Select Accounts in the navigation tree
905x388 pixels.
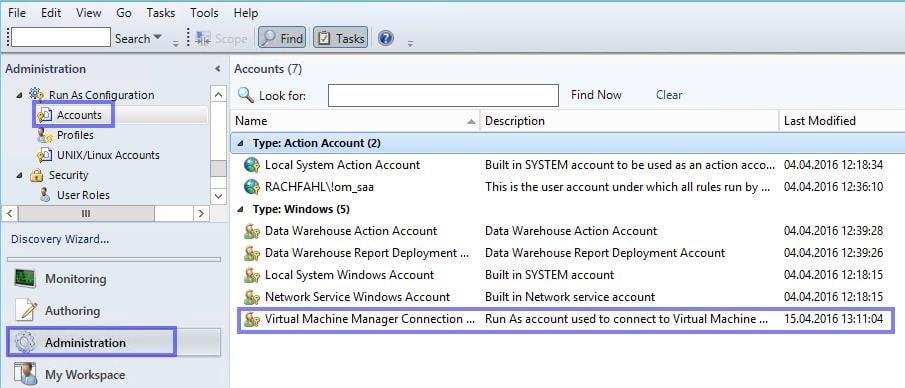(79, 115)
